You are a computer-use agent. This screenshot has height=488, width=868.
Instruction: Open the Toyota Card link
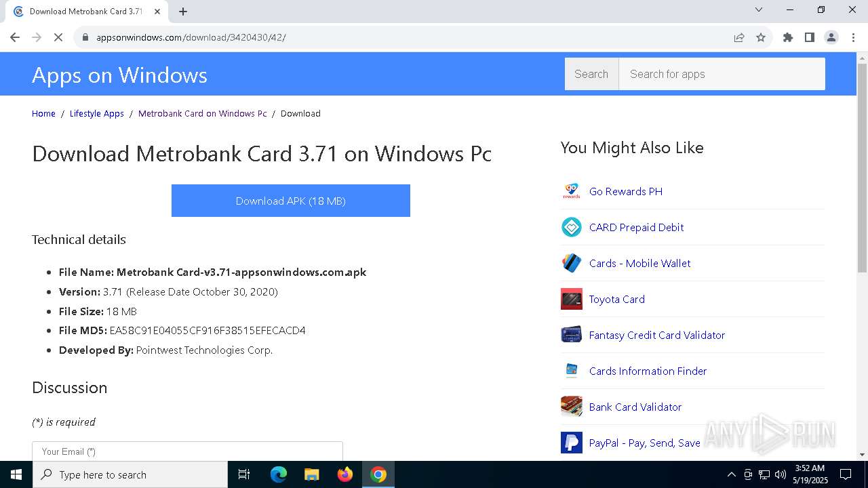click(617, 299)
